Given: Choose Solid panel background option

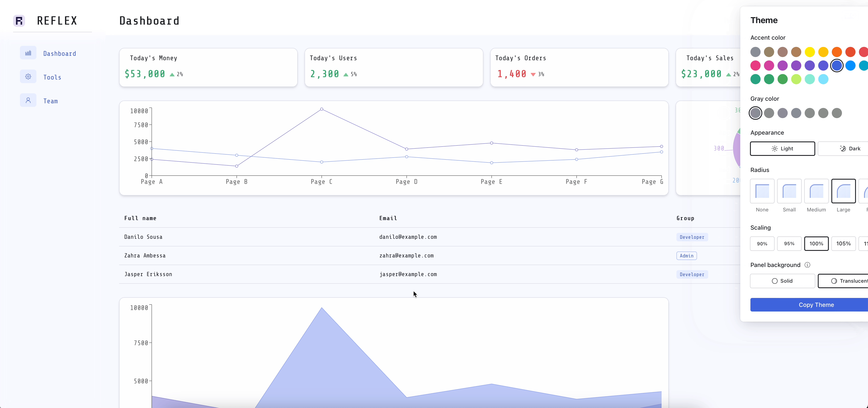Looking at the screenshot, I should click(782, 281).
